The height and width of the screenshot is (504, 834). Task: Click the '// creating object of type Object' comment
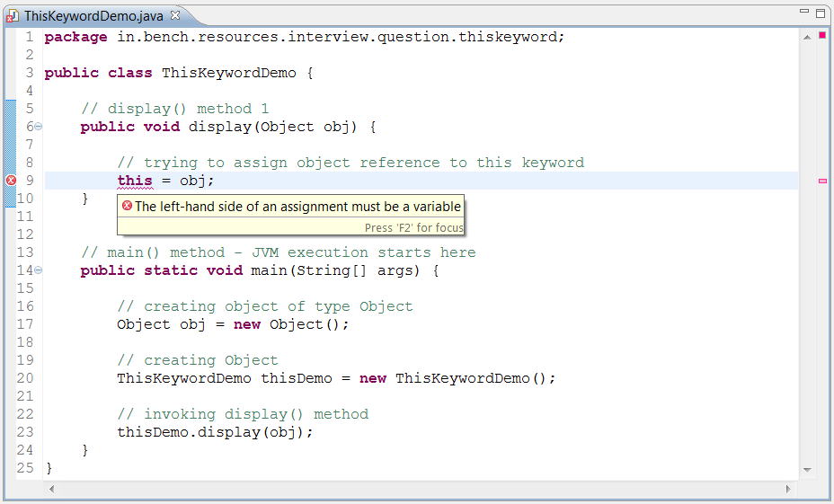coord(265,306)
